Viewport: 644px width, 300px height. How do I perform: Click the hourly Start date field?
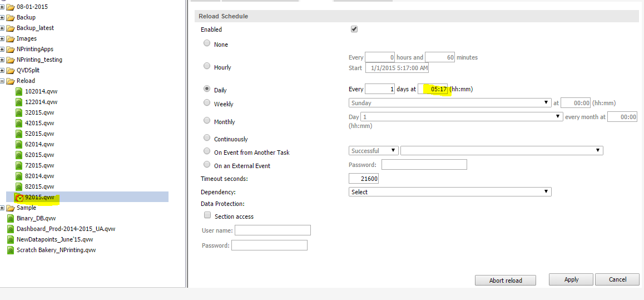point(397,68)
